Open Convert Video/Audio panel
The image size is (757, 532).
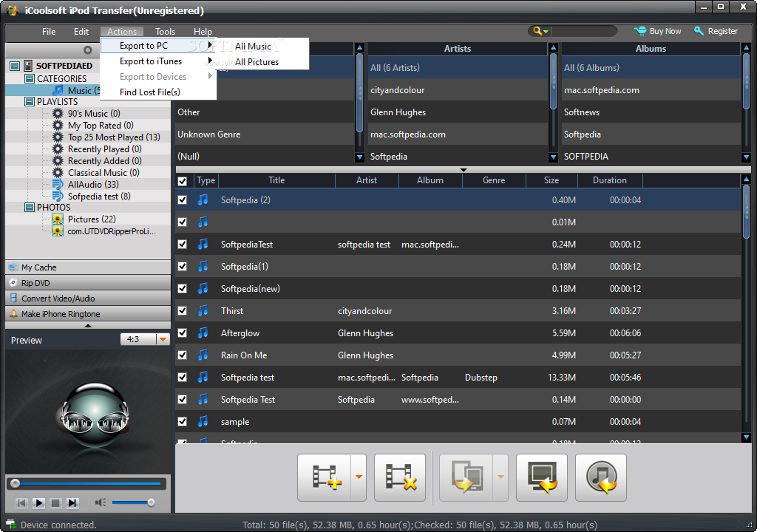click(x=88, y=298)
